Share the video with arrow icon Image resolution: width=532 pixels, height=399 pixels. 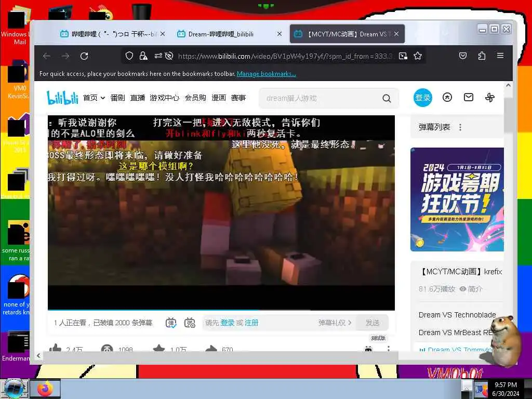pos(211,348)
